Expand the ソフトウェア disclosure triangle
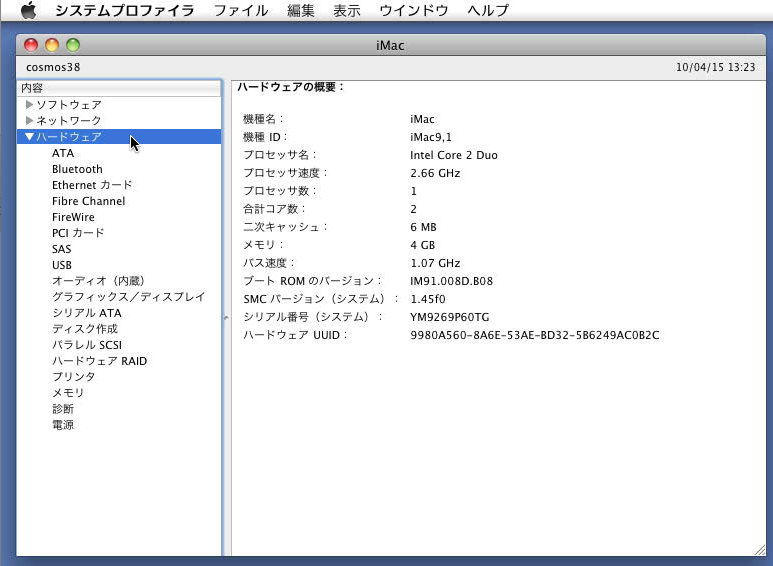 30,105
